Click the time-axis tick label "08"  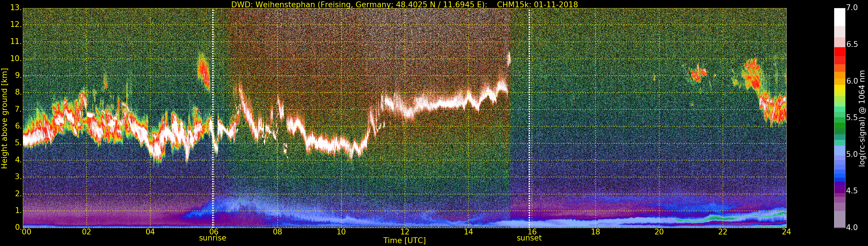[x=277, y=232]
